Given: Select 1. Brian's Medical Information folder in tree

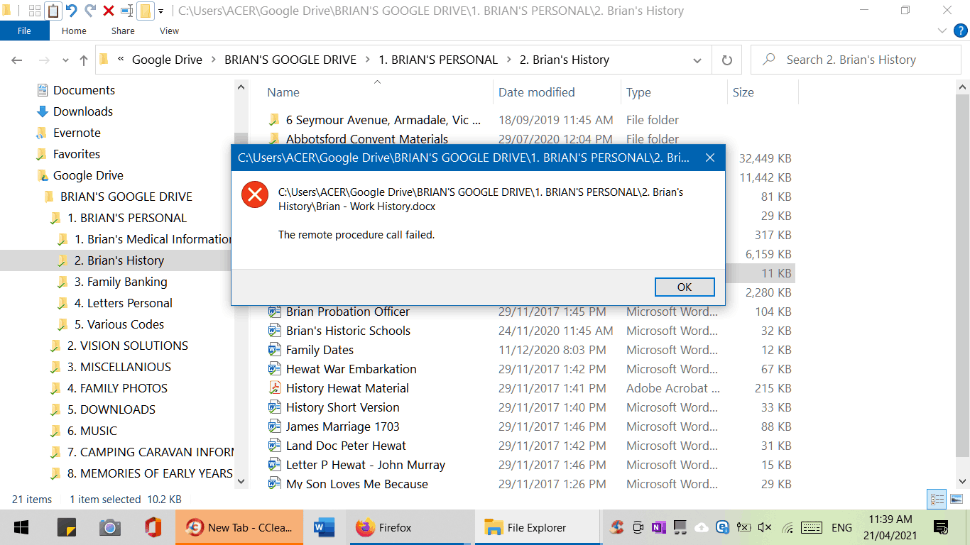Looking at the screenshot, I should tap(153, 239).
